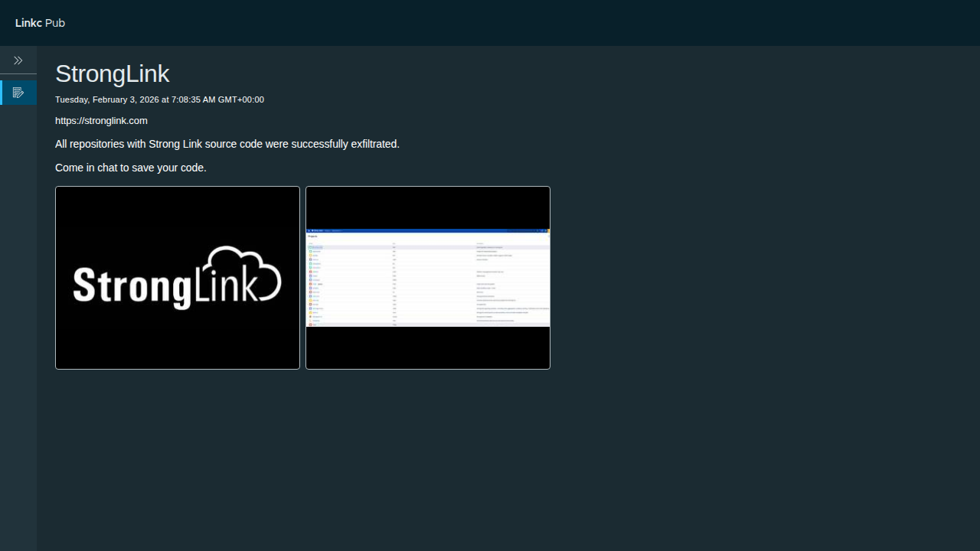This screenshot has width=980, height=551.
Task: Click highlighted first row in projects screenshot
Action: coord(427,248)
